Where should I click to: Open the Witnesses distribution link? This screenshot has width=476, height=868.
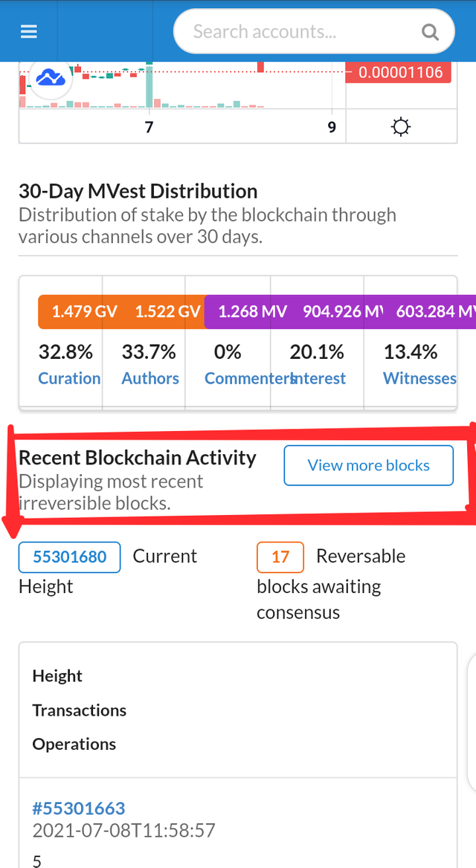[419, 378]
